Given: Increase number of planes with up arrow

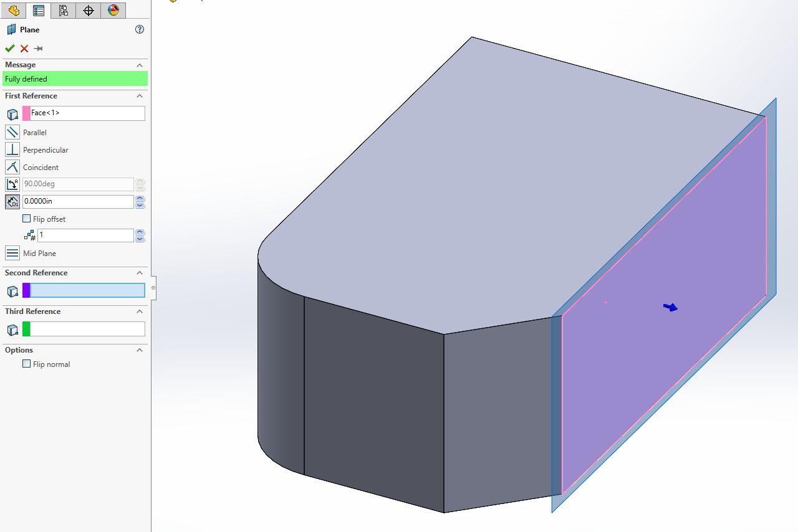Looking at the screenshot, I should tap(140, 232).
